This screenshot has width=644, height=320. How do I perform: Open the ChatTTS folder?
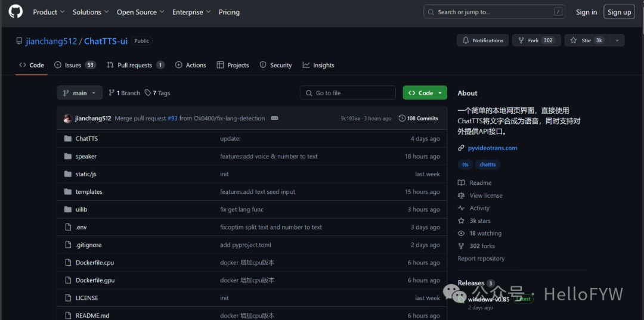click(x=86, y=139)
